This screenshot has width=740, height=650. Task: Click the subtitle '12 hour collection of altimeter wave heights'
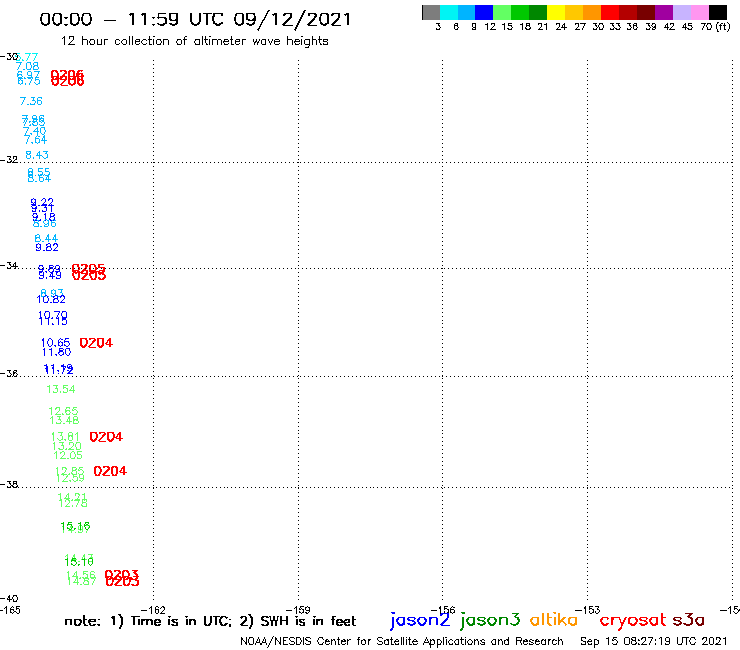click(x=194, y=41)
